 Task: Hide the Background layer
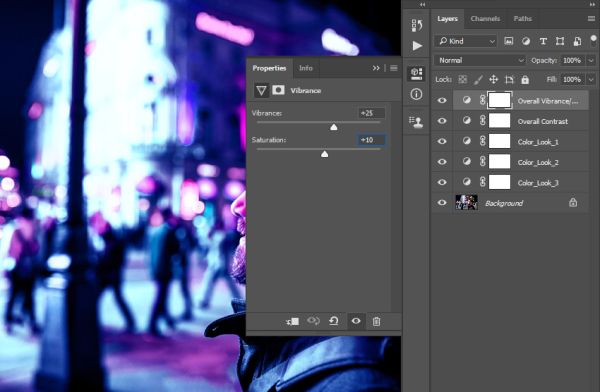click(442, 203)
